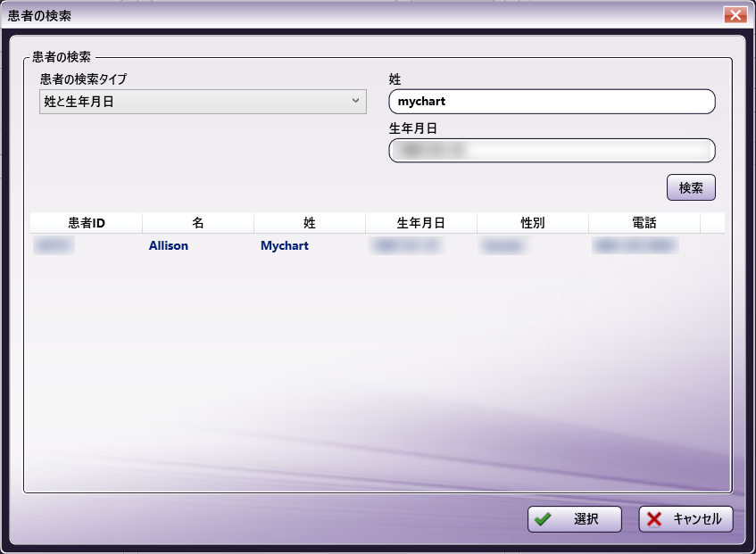Screen dimensions: 756x554
Task: Sort by the 患者ID column header
Action: coord(87,222)
